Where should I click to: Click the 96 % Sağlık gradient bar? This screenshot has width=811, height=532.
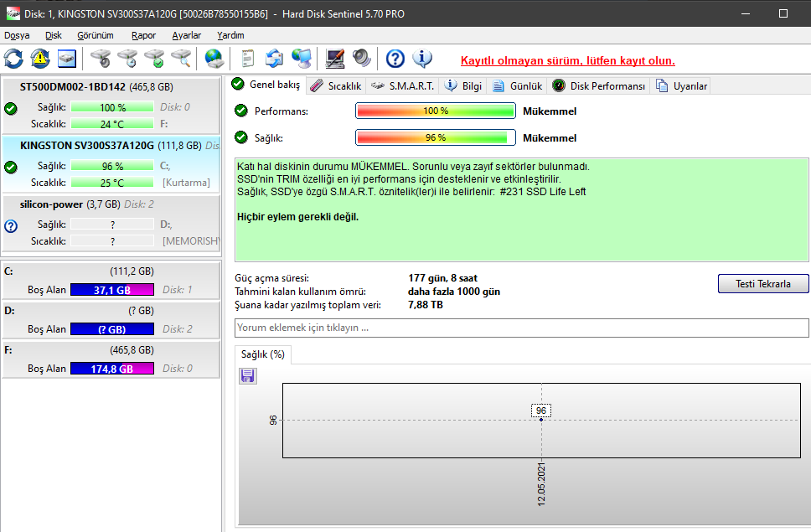[436, 137]
